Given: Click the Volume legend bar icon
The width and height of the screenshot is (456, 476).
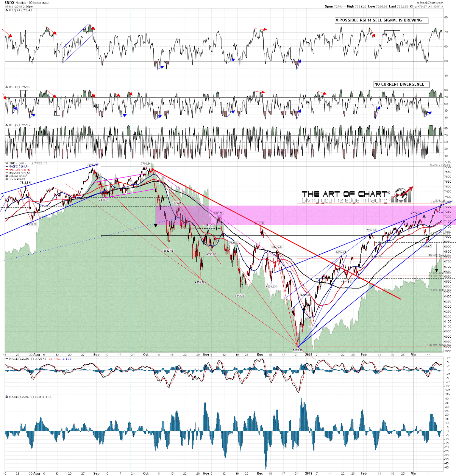Looking at the screenshot, I should (7, 176).
